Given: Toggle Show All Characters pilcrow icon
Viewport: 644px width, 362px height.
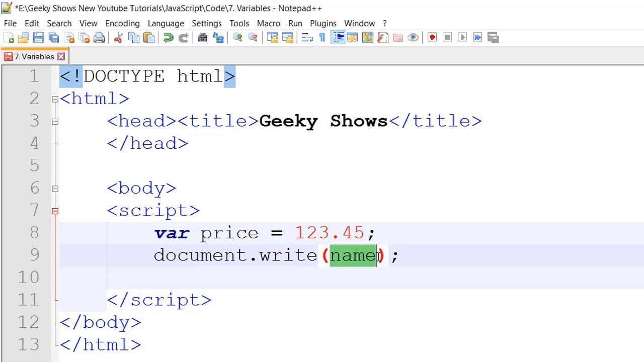Looking at the screenshot, I should (x=322, y=38).
